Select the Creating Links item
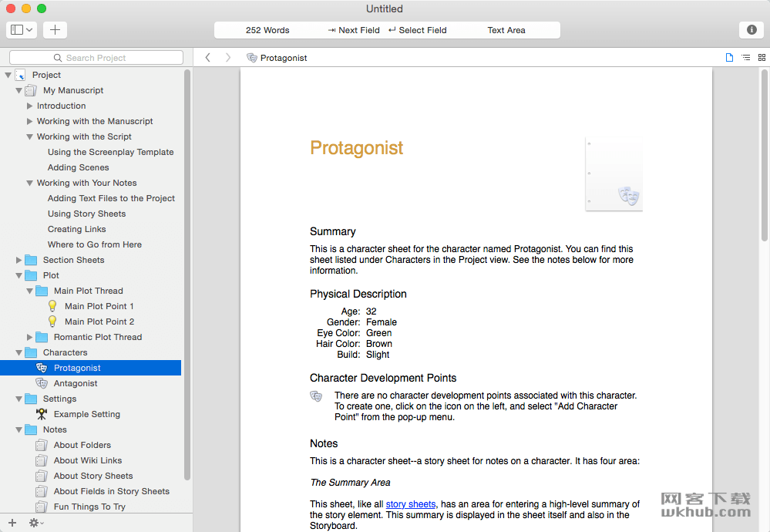Image resolution: width=770 pixels, height=532 pixels. click(76, 229)
